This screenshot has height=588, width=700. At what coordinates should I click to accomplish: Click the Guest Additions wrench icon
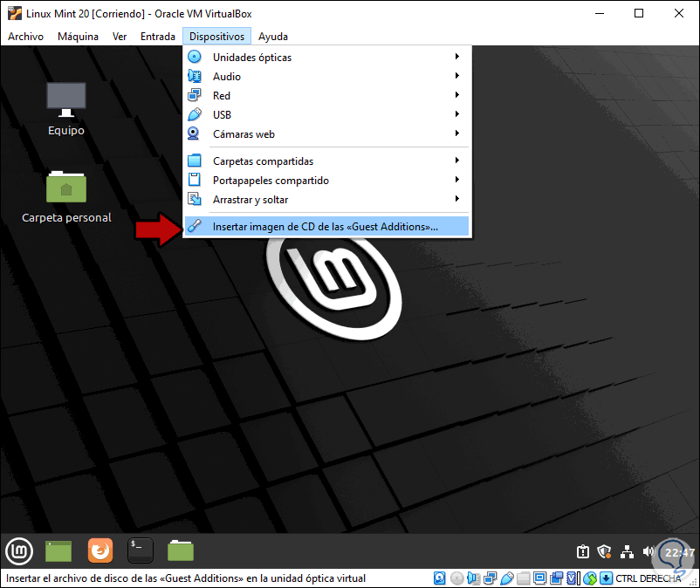(194, 226)
